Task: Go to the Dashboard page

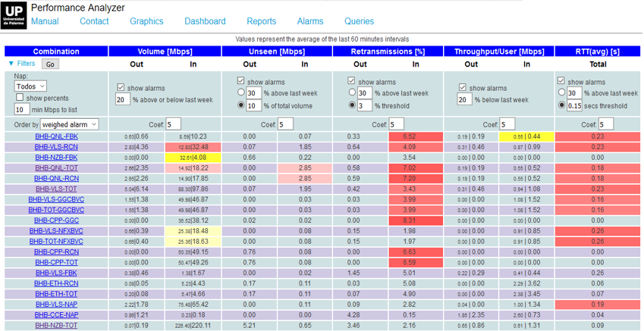Action: [x=205, y=22]
